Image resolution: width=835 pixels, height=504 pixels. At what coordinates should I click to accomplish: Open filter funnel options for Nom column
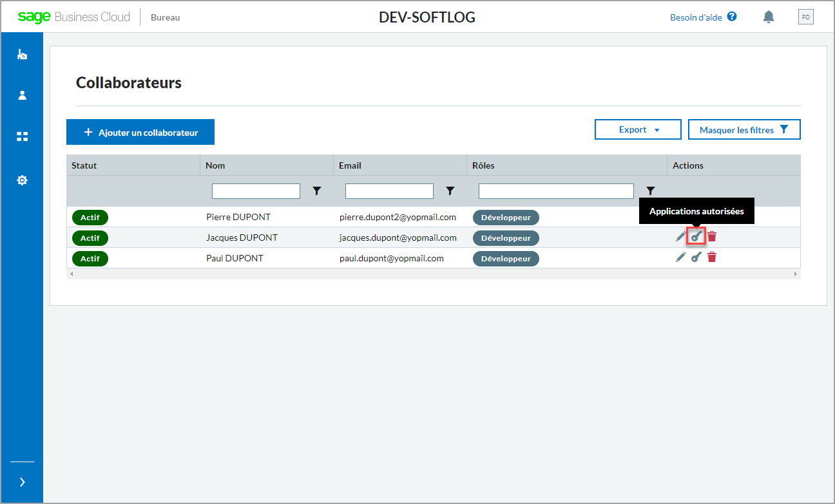click(x=317, y=191)
